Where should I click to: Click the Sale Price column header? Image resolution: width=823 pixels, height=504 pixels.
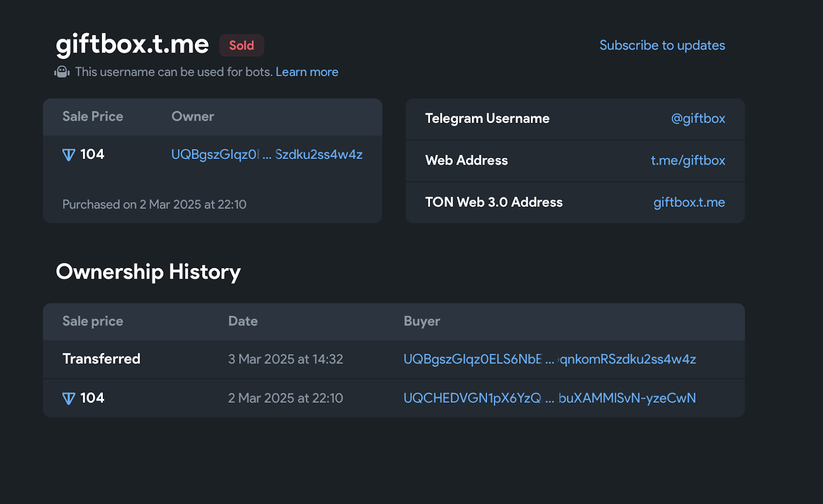(x=93, y=116)
